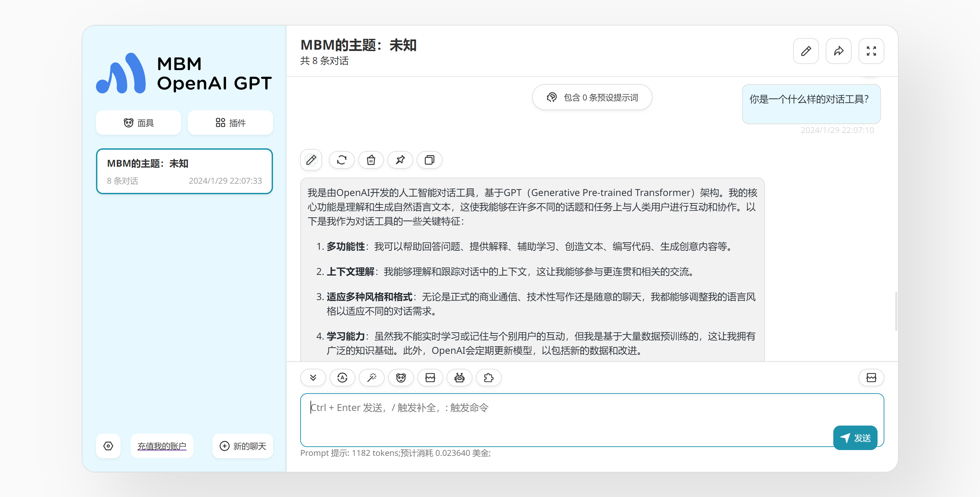Regenerate the reply with the refresh icon
This screenshot has width=980, height=497.
[x=341, y=160]
